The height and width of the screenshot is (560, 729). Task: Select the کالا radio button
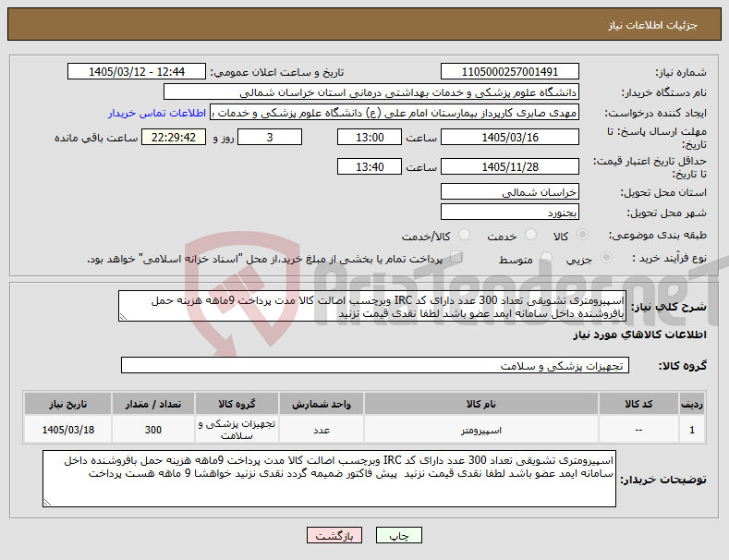point(582,235)
